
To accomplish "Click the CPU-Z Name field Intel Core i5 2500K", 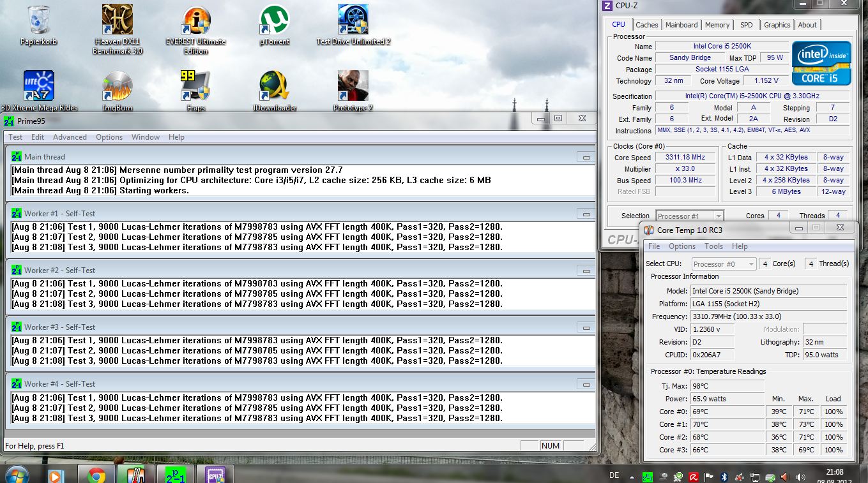I will [x=722, y=47].
